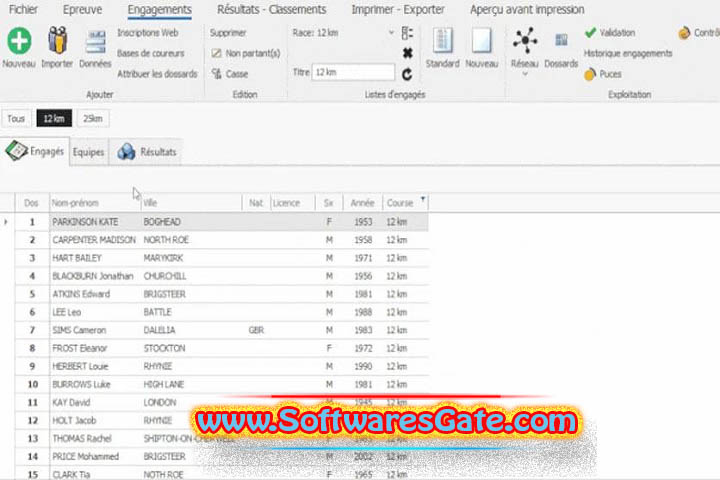
Task: Sort by the Dos column header
Action: (x=31, y=203)
